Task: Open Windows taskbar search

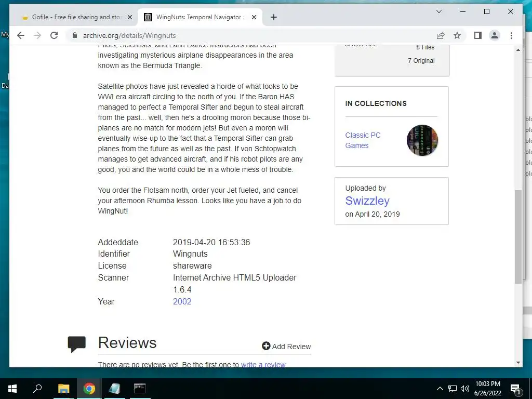Action: 37,389
